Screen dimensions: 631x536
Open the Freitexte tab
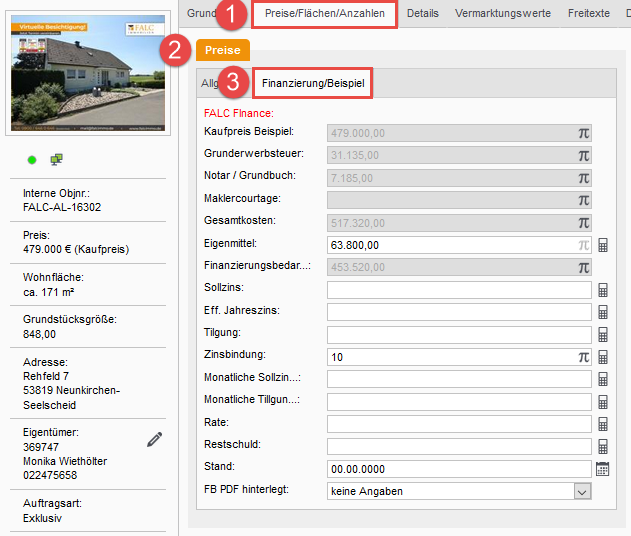coord(587,13)
